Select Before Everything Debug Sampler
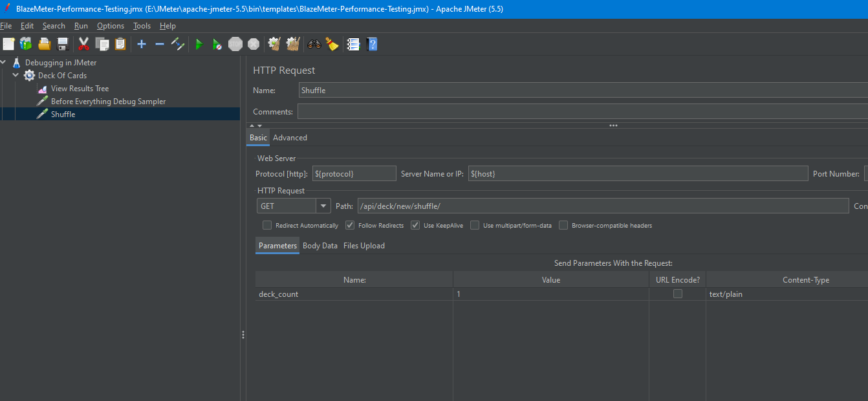 pyautogui.click(x=108, y=102)
